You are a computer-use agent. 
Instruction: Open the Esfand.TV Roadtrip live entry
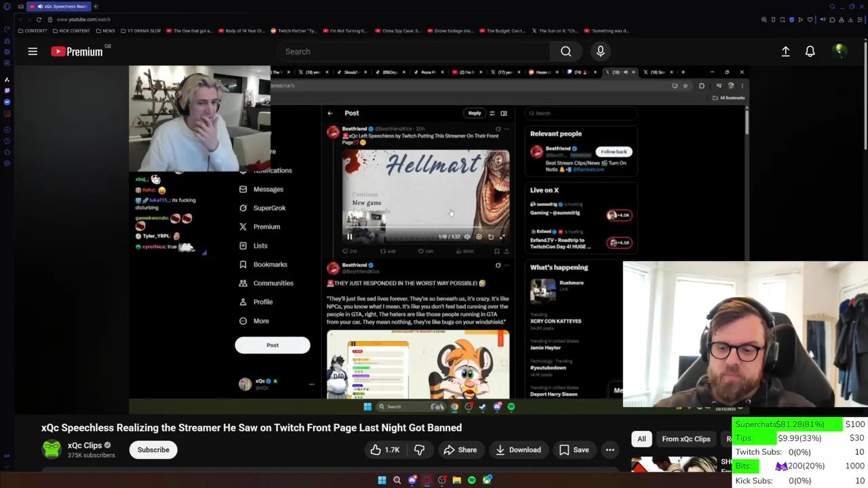[581, 239]
